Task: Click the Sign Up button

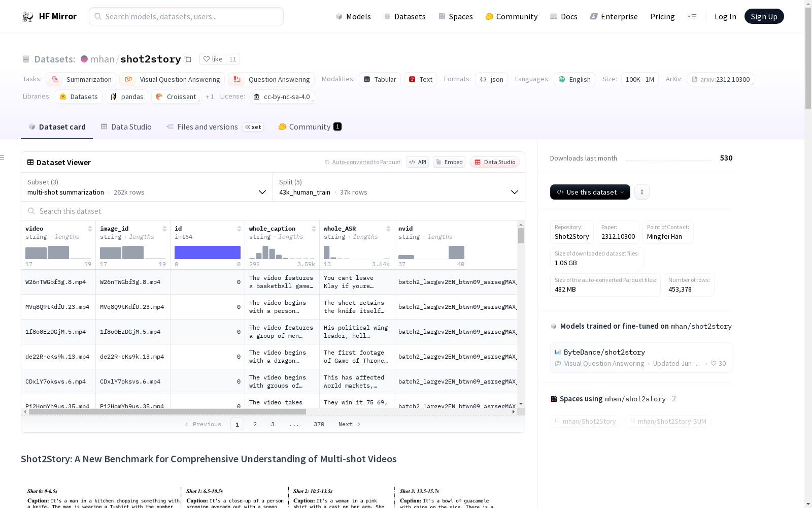Action: point(764,16)
